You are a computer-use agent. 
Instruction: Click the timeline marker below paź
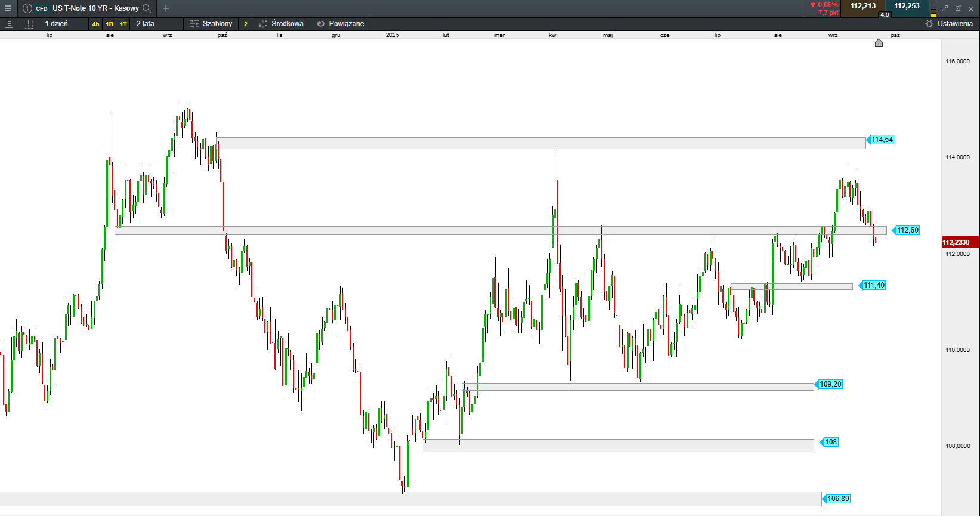click(x=879, y=42)
